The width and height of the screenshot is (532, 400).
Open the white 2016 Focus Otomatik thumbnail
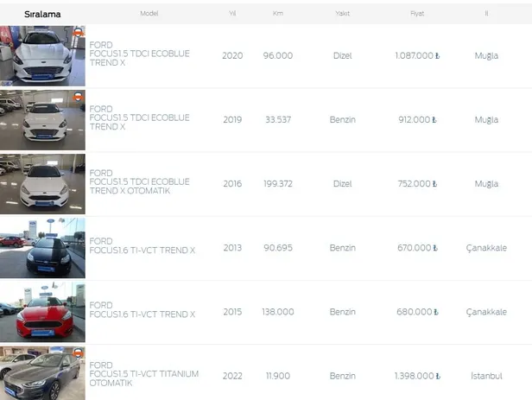(x=41, y=183)
